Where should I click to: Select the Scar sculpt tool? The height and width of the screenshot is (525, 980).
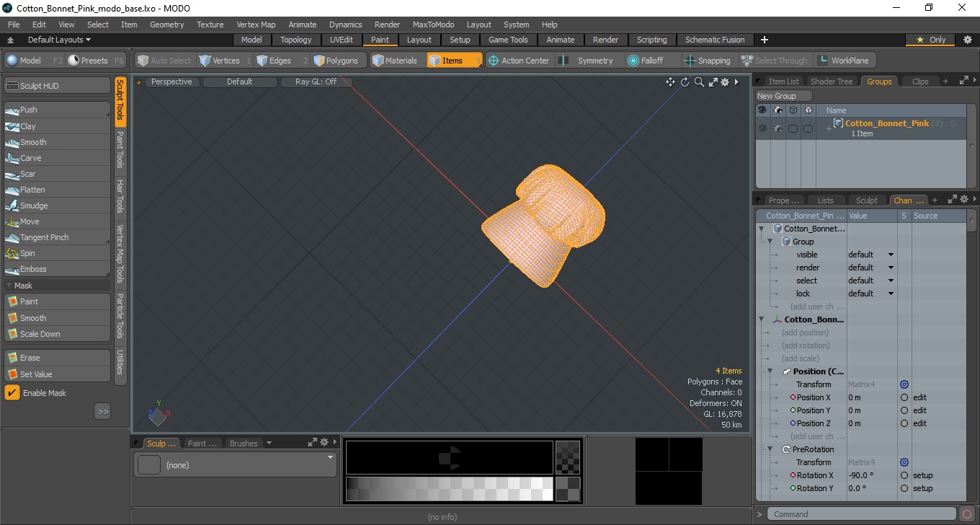[x=58, y=174]
